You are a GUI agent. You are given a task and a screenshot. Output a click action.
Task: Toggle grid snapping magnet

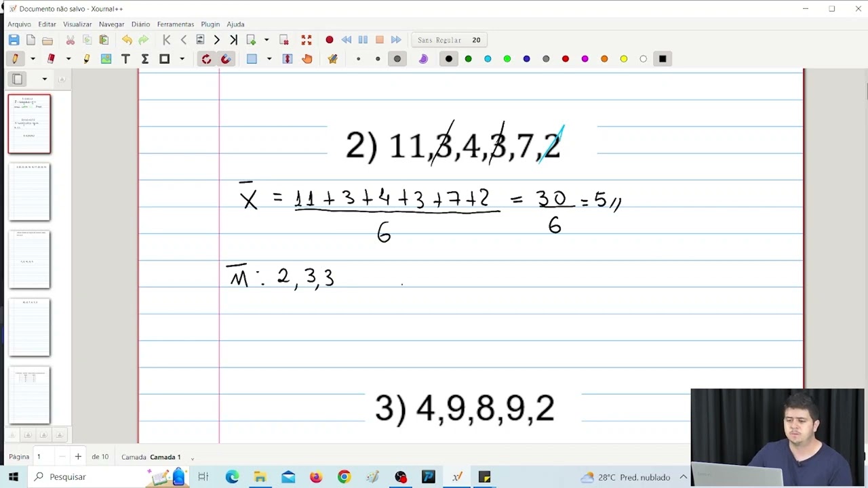pos(226,59)
